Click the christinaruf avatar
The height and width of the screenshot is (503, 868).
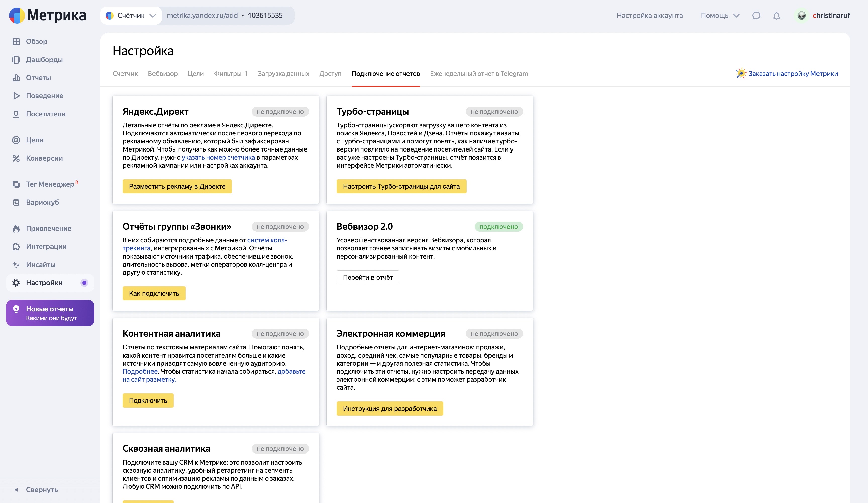coord(801,16)
